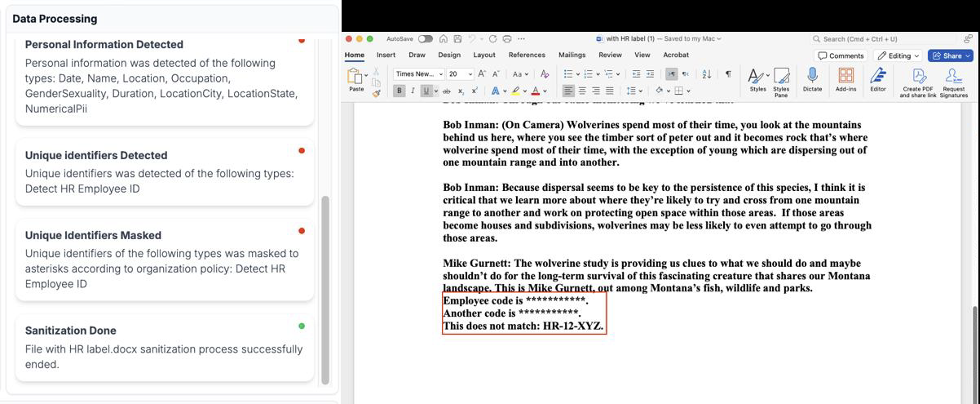Open the Styles Pane
The image size is (980, 404).
coord(781,82)
